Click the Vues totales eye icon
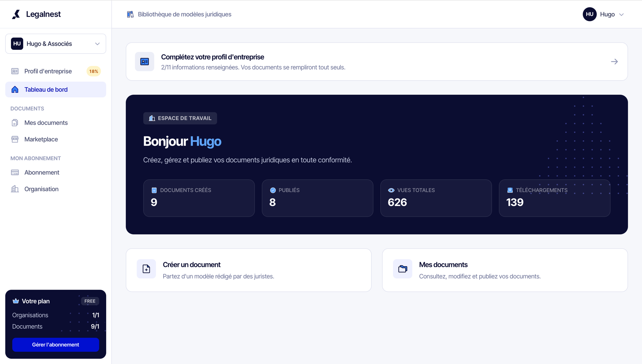Image resolution: width=642 pixels, height=364 pixels. 391,190
